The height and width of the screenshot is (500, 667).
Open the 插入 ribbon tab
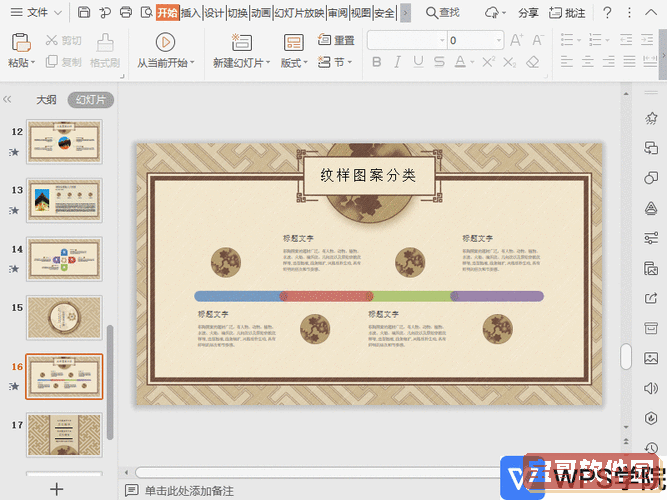click(190, 13)
